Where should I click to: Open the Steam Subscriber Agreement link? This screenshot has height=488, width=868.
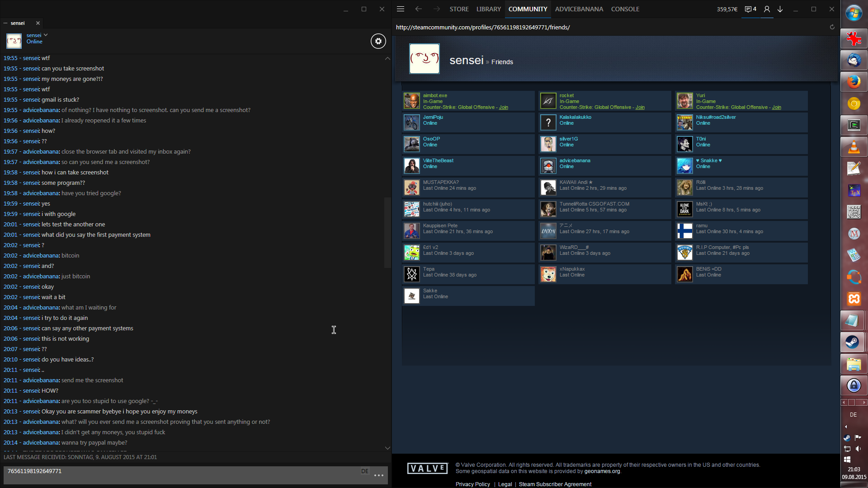(555, 484)
